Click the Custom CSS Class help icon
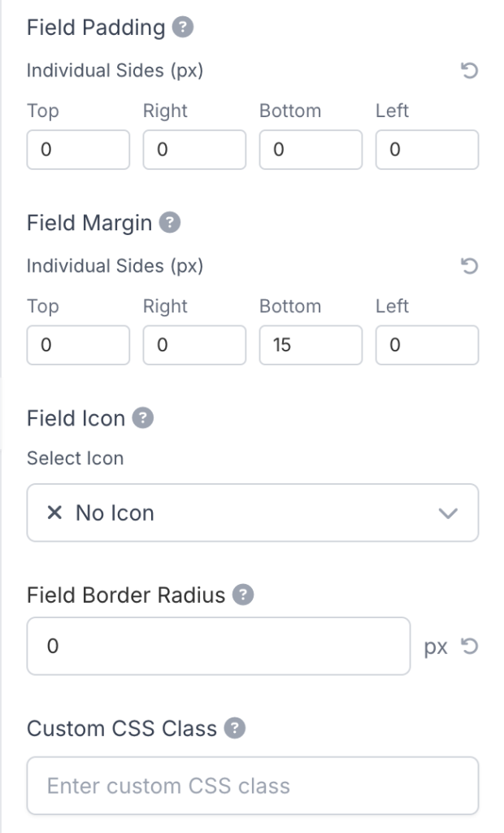Viewport: 504px width, 833px height. 235,728
